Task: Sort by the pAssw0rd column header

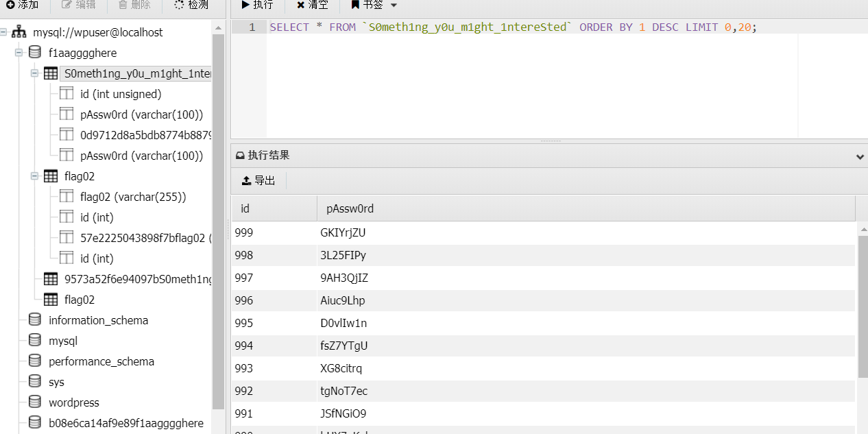Action: 350,208
